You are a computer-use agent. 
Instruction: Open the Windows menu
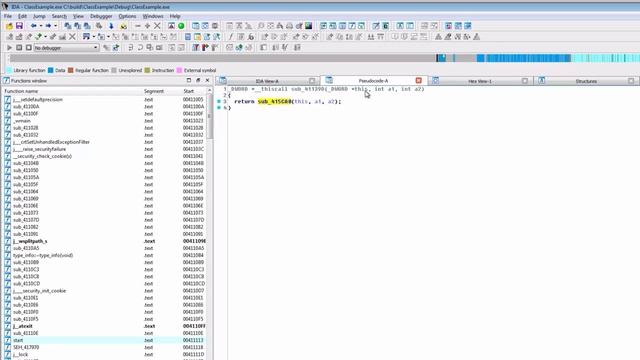click(x=153, y=16)
